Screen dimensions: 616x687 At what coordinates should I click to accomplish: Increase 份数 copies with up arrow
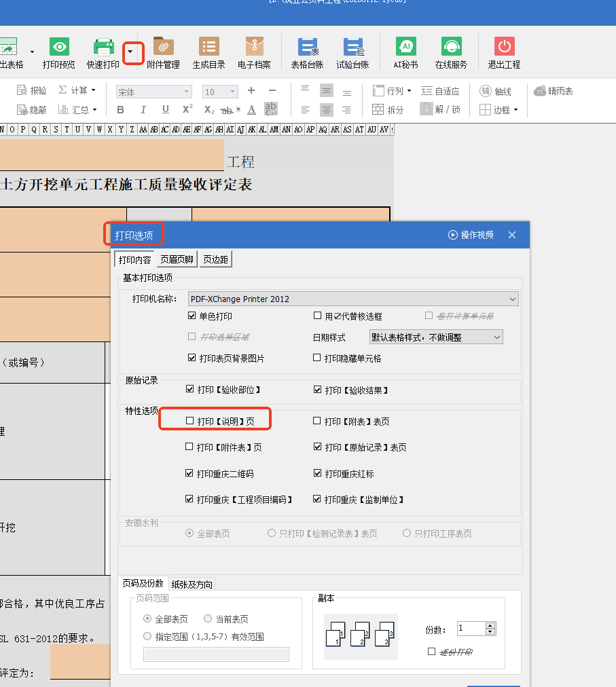[490, 625]
